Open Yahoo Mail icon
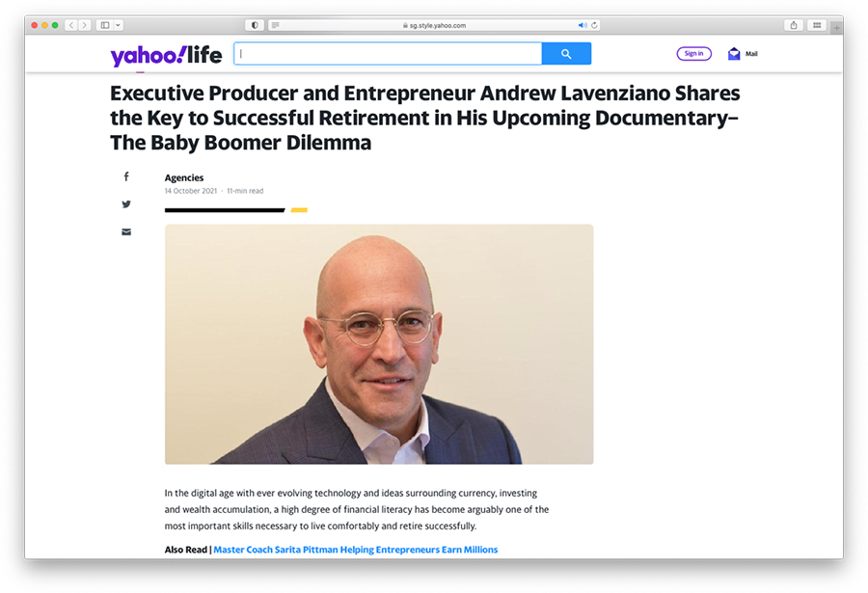 click(x=734, y=54)
